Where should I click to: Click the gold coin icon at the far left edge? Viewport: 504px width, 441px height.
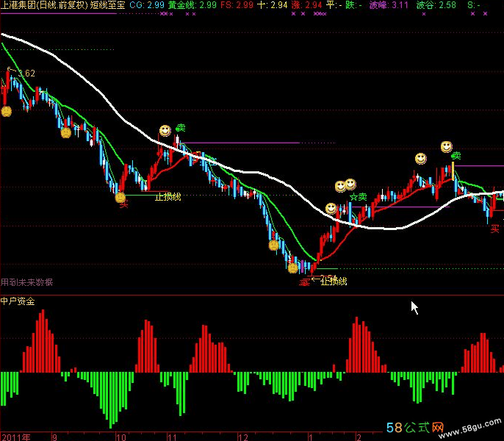coord(6,112)
